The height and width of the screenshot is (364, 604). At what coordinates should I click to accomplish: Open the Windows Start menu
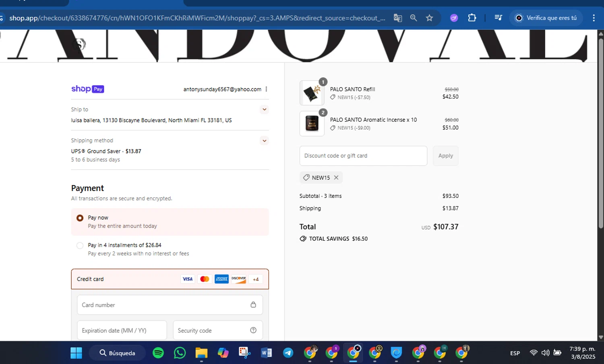[x=76, y=353]
